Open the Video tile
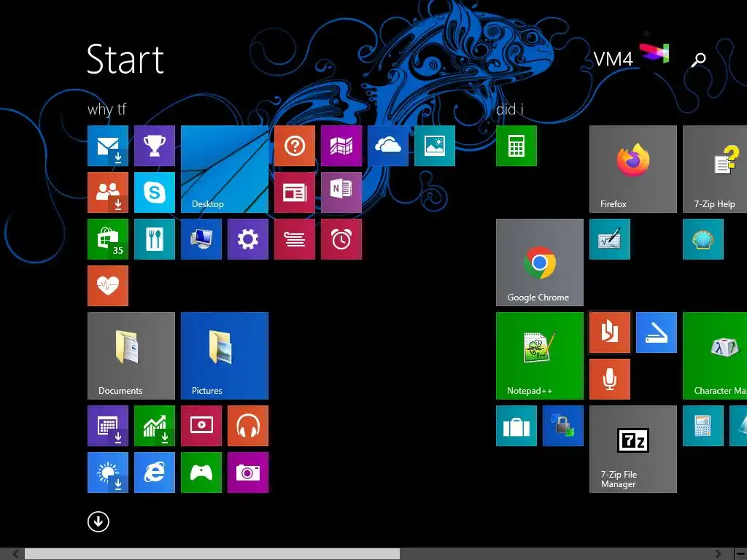The width and height of the screenshot is (747, 560). click(x=201, y=426)
